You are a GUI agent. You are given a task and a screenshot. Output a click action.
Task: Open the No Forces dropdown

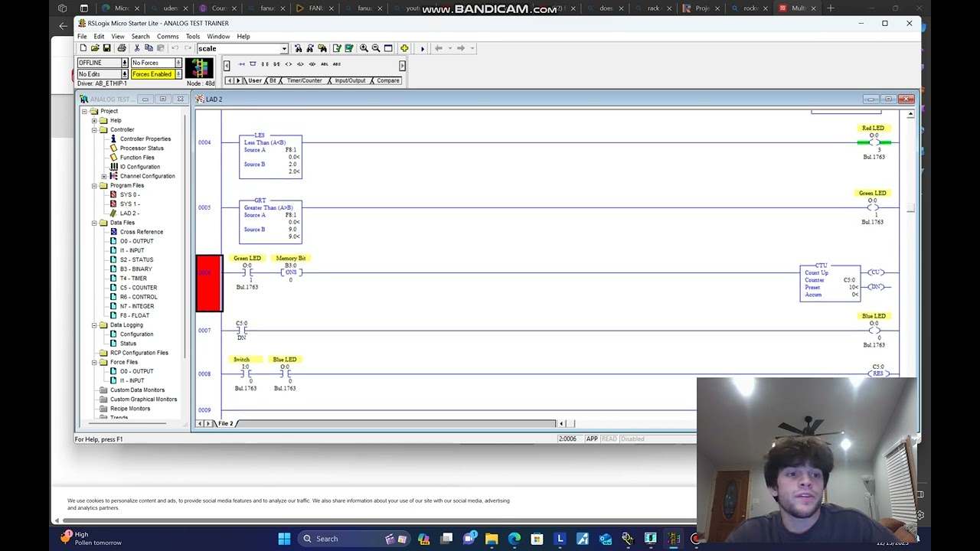(178, 63)
